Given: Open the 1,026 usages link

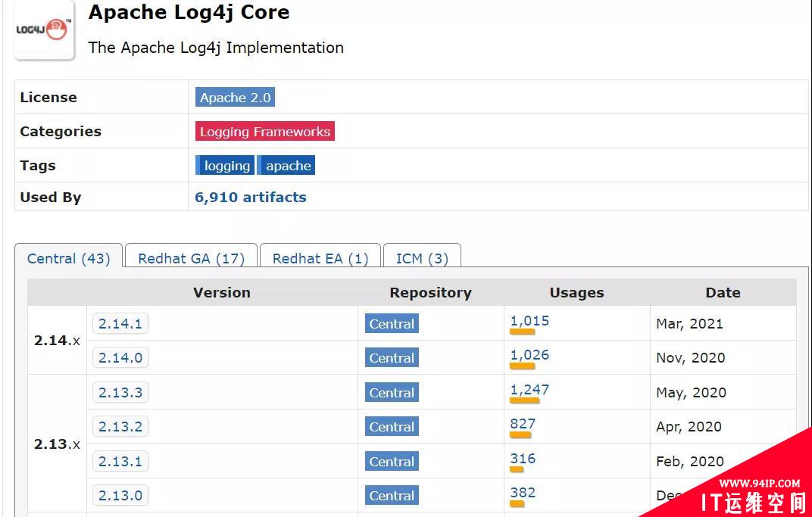Looking at the screenshot, I should pos(529,355).
